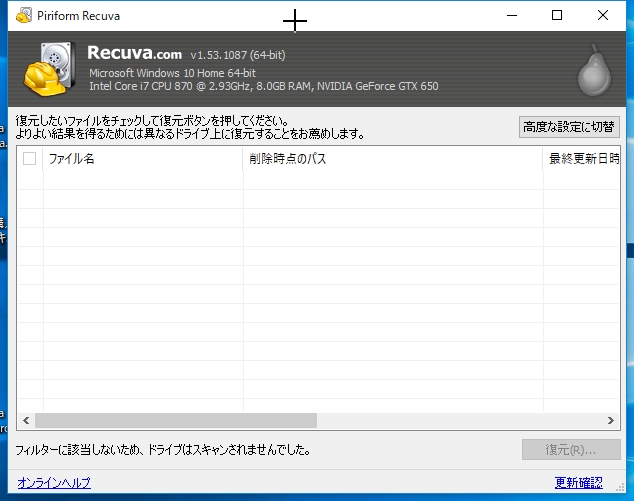Click the Microsoft Windows 10 Home 64-bit text
634x501 pixels.
(172, 73)
